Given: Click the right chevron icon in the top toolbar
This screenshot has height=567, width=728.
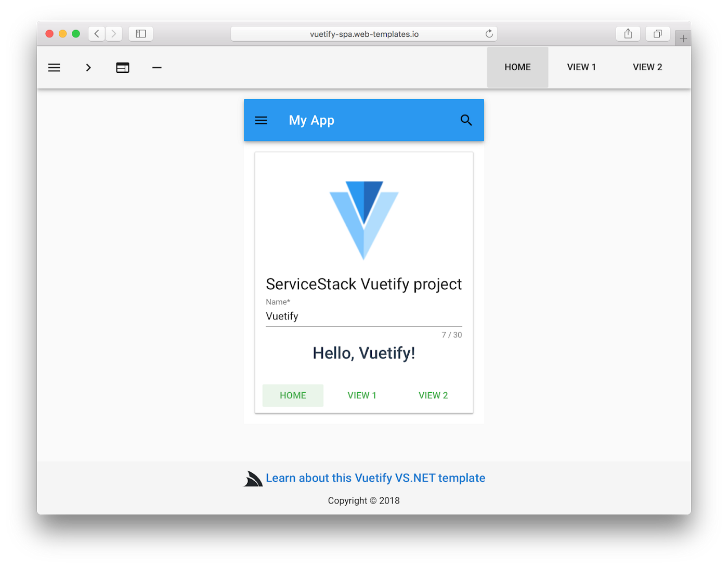Looking at the screenshot, I should (x=88, y=67).
